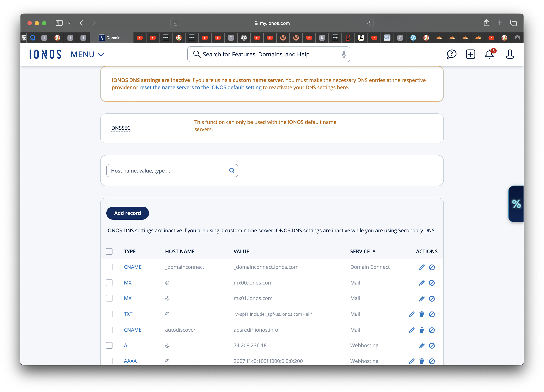Screen dimensions: 544x392
Task: Click reset name servers to IONOS default link
Action: 201,87
